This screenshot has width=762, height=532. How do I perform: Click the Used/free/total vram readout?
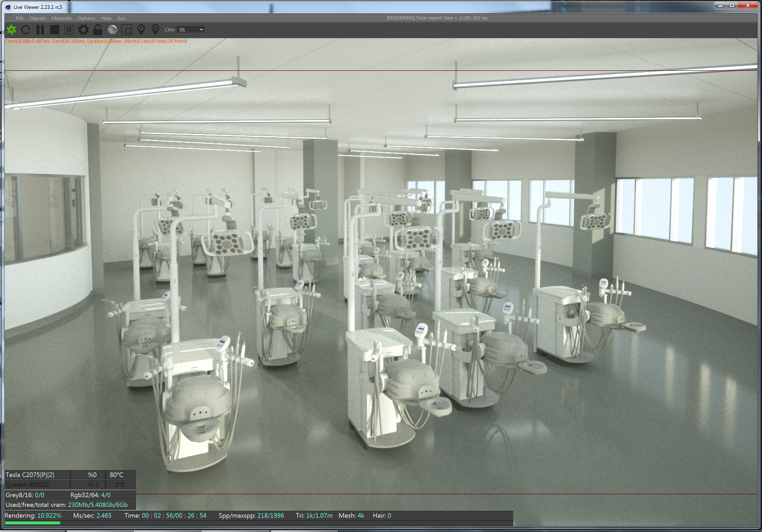[x=67, y=505]
